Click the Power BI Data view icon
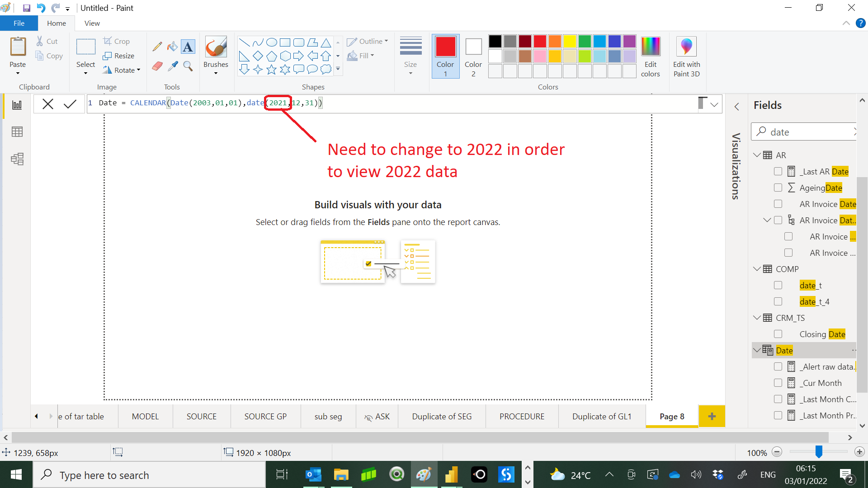Viewport: 868px width, 488px height. click(x=17, y=132)
